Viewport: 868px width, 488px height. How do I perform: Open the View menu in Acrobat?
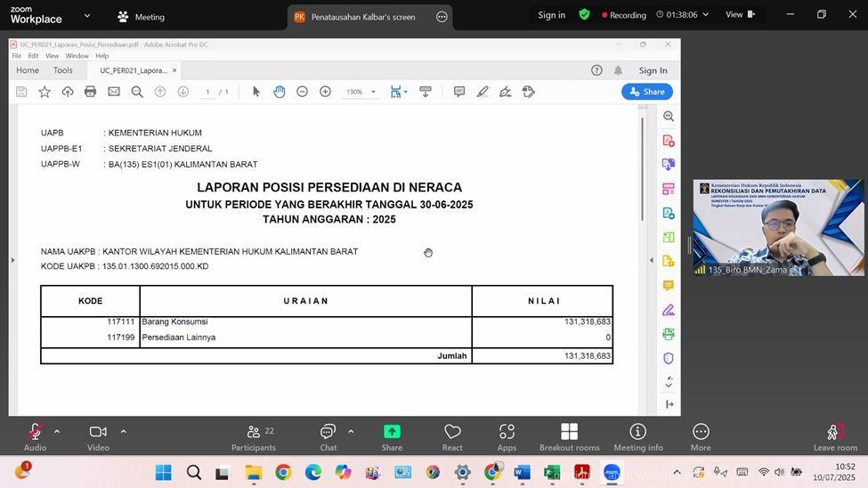point(52,56)
